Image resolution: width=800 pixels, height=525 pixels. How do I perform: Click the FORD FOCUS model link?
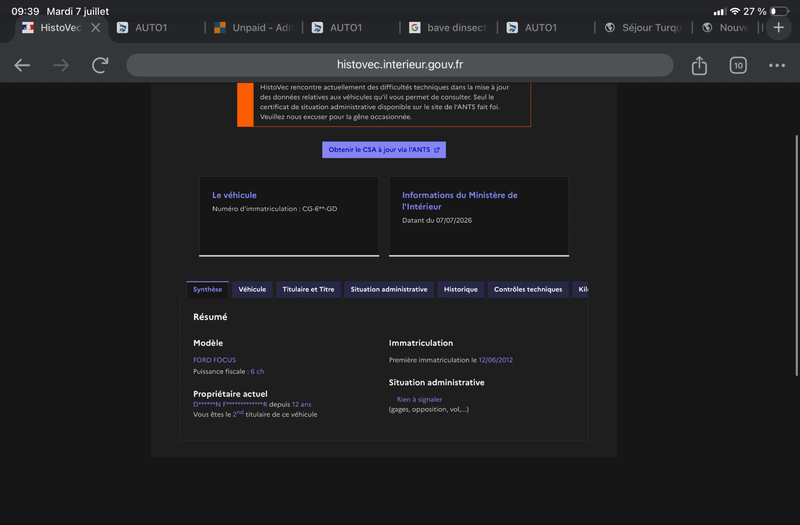(214, 360)
